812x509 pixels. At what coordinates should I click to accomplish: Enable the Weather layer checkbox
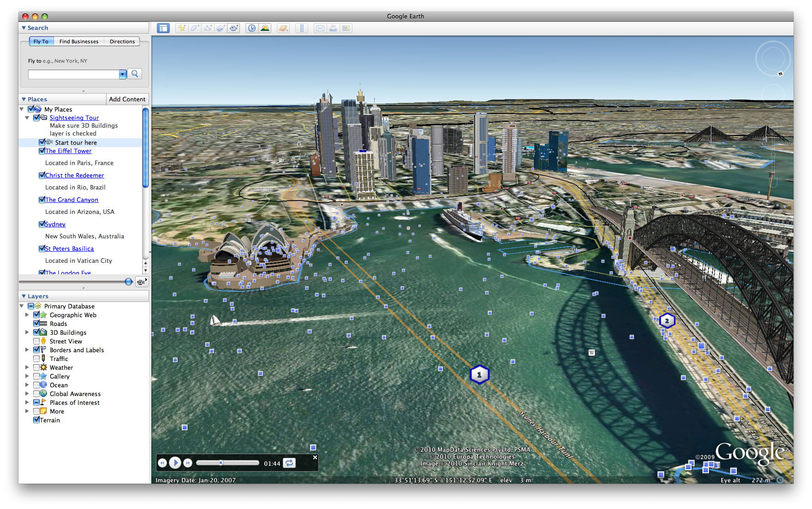coord(36,367)
